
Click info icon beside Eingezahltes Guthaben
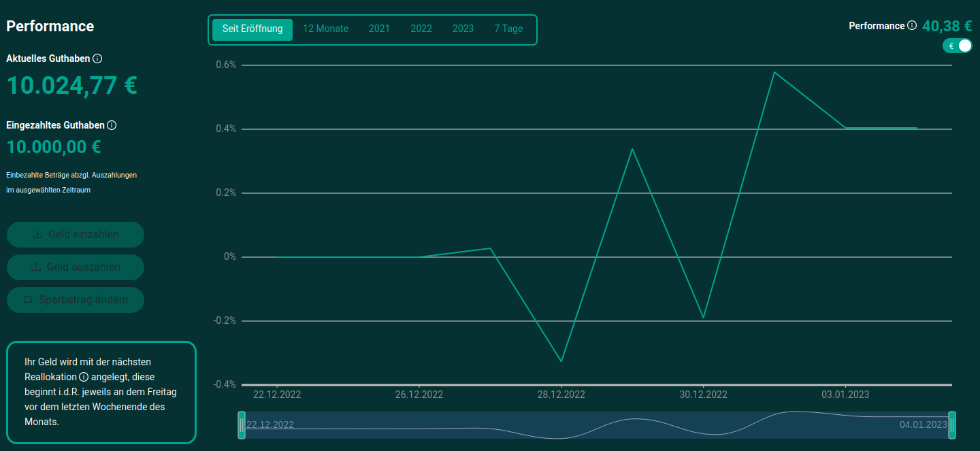(112, 125)
